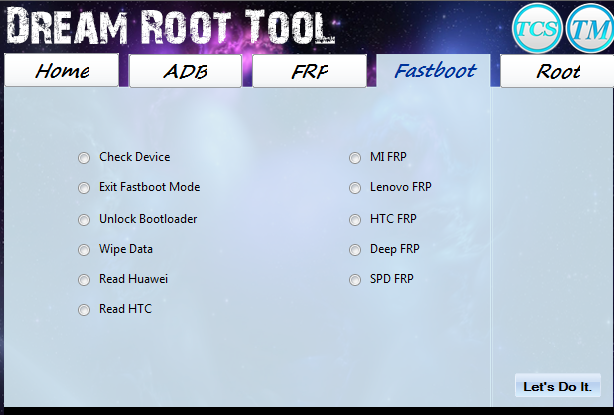Screen dimensions: 614x415
Task: Select the HTC FRP radio button
Action: coord(355,220)
